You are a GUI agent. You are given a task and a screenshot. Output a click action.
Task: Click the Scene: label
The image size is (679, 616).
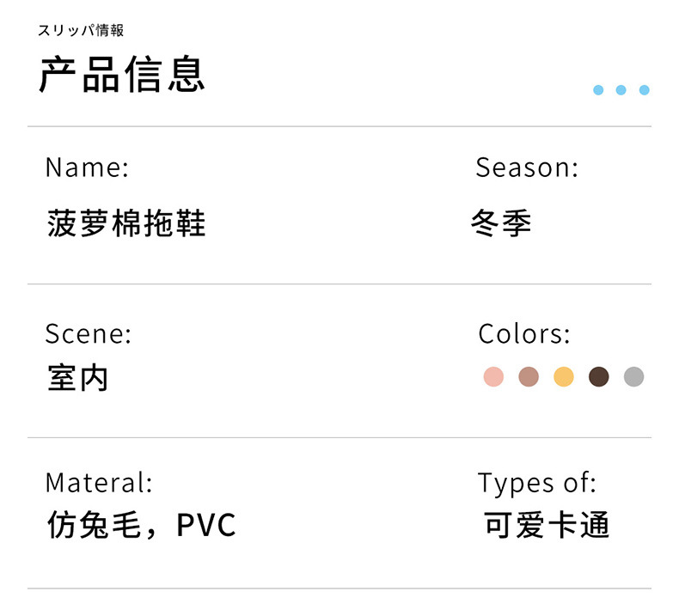tap(89, 333)
